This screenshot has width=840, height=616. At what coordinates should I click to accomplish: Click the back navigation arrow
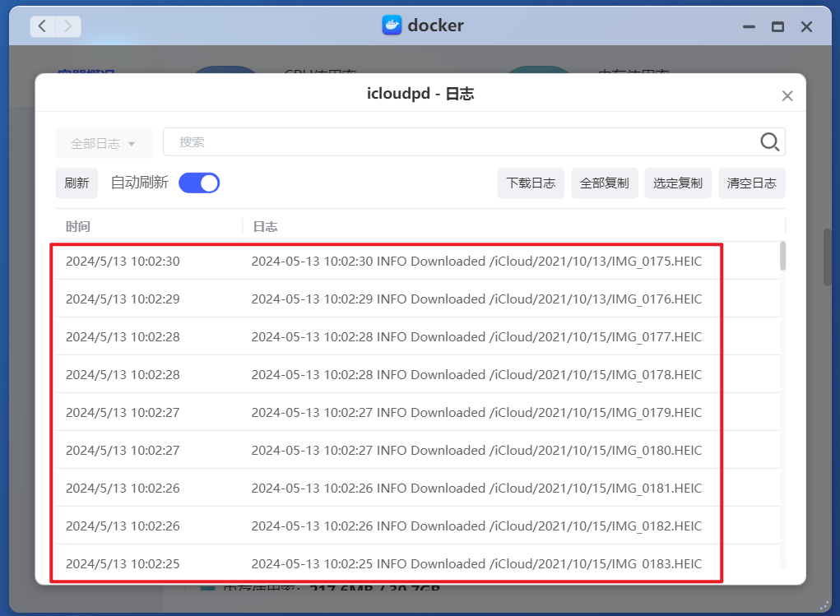click(x=41, y=25)
